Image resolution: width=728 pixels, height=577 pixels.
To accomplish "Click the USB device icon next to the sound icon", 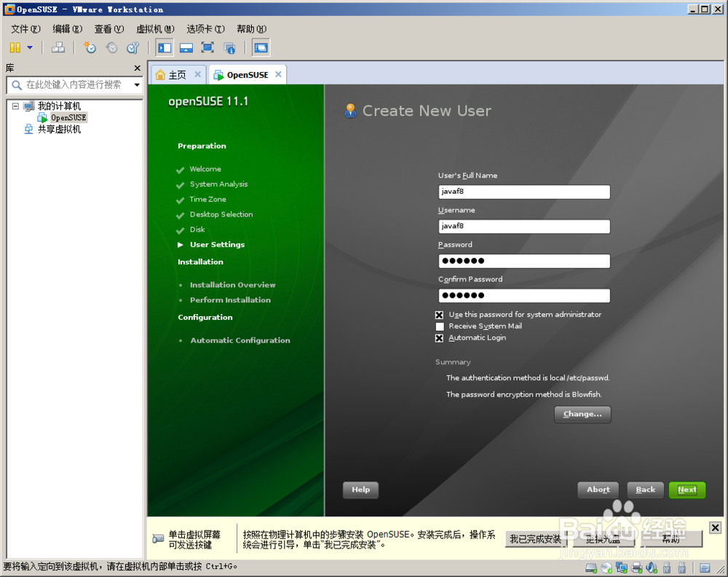I will pyautogui.click(x=667, y=568).
